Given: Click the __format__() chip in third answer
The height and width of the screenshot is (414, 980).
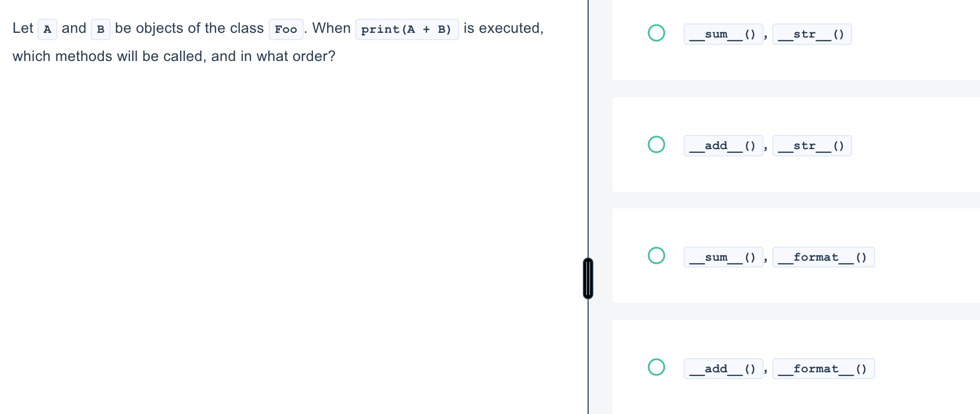Looking at the screenshot, I should coord(823,257).
